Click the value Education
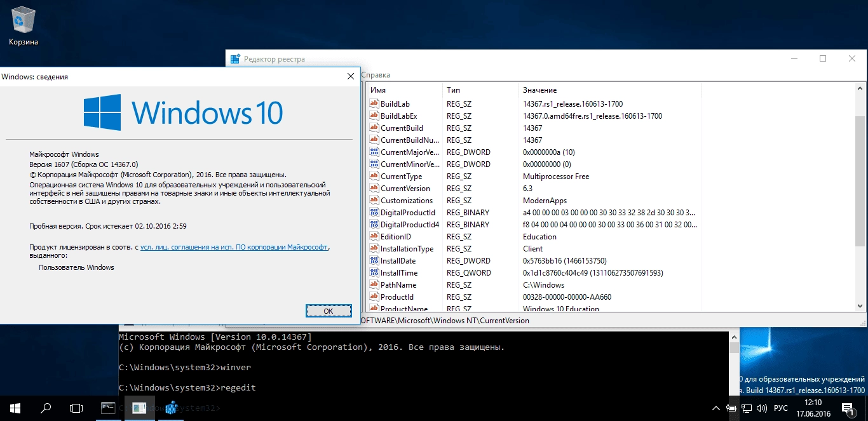868x421 pixels. tap(539, 236)
